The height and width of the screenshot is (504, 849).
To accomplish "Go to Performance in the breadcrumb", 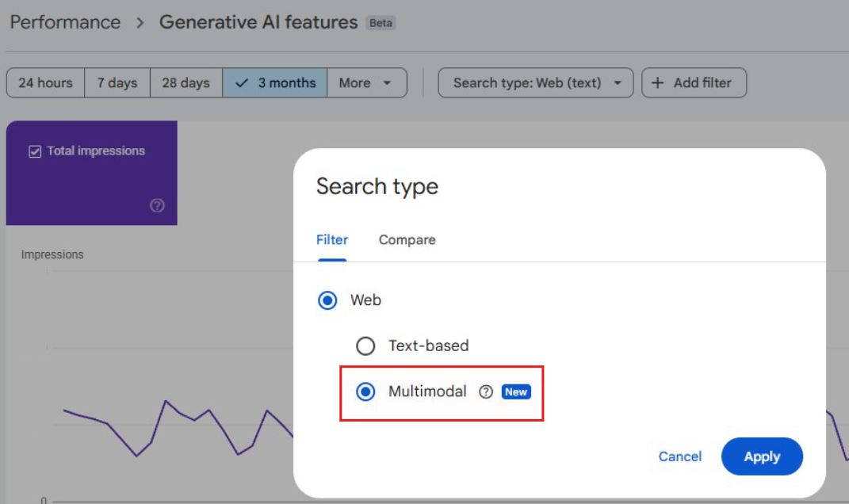I will 65,22.
